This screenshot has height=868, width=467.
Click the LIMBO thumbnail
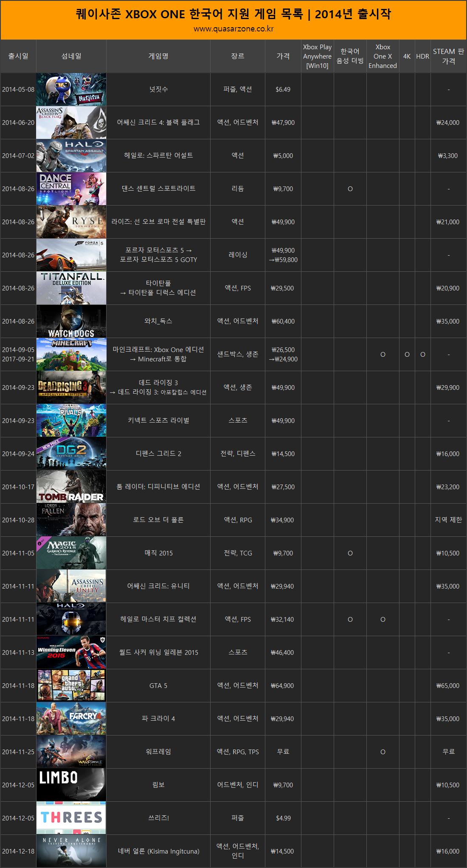click(x=71, y=785)
